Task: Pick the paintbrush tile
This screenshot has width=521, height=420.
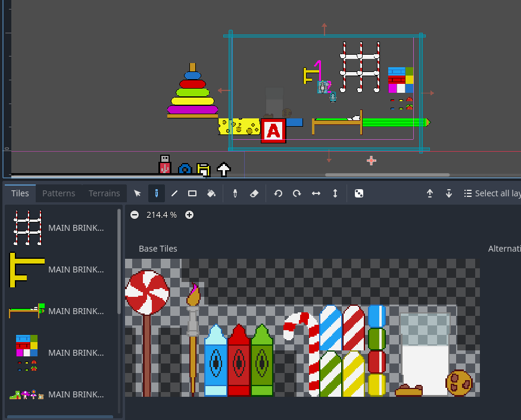Action: (x=193, y=338)
